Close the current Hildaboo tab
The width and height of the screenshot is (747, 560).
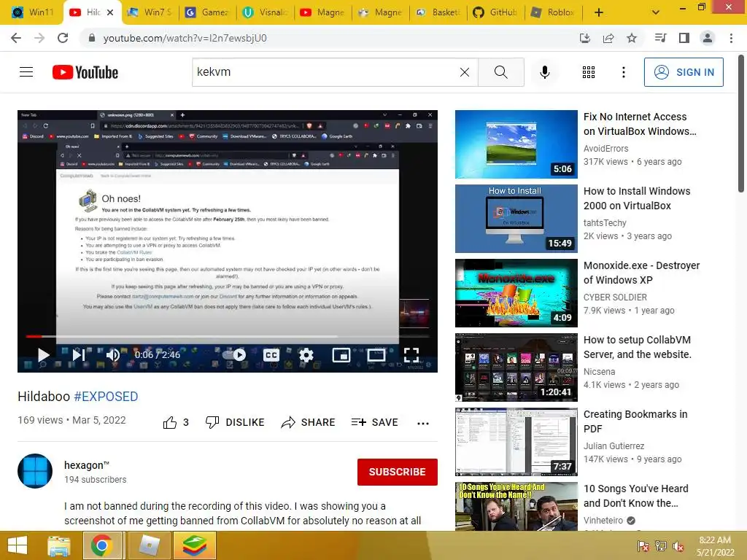[x=110, y=12]
